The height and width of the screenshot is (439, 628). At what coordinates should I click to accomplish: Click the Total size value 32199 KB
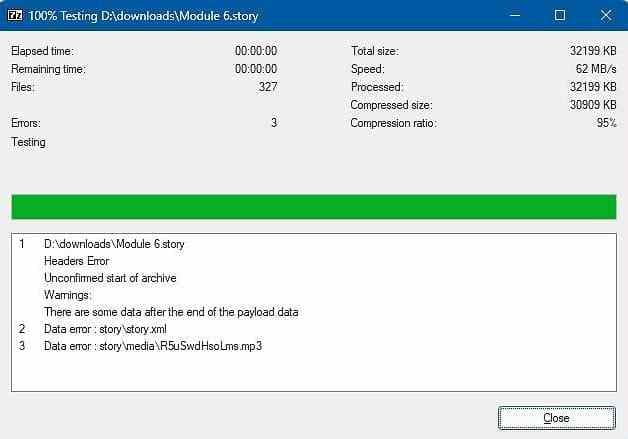[x=593, y=51]
